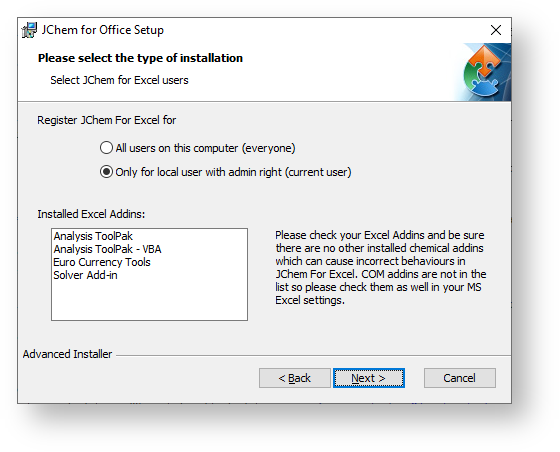Click the Advanced Installer label
Viewport: 560px width, 452px height.
point(68,354)
